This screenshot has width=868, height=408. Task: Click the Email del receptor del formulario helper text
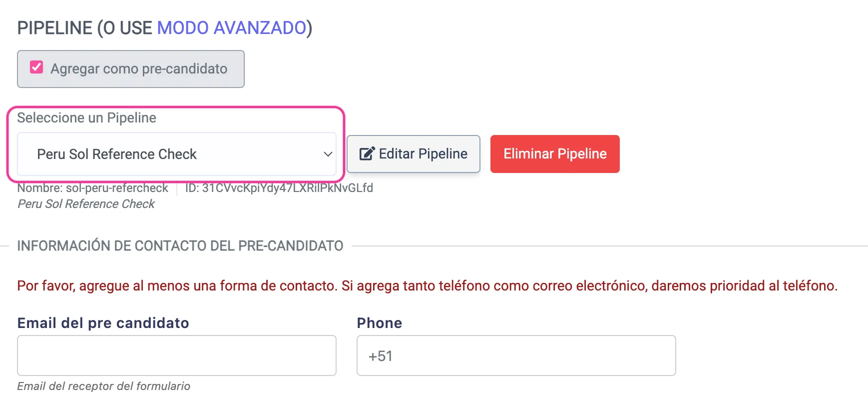[103, 386]
